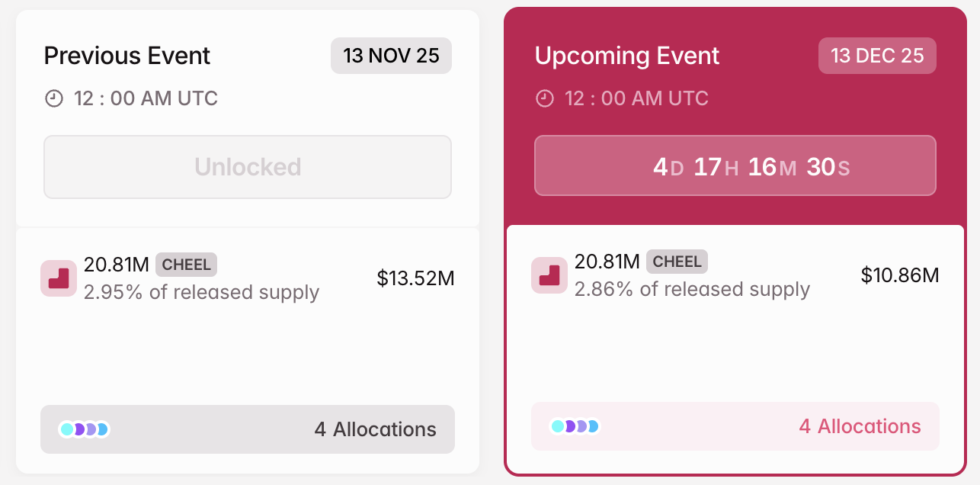Click the CHEEL token logo on Upcoming Event card
Viewport: 980px width, 485px height.
click(549, 275)
